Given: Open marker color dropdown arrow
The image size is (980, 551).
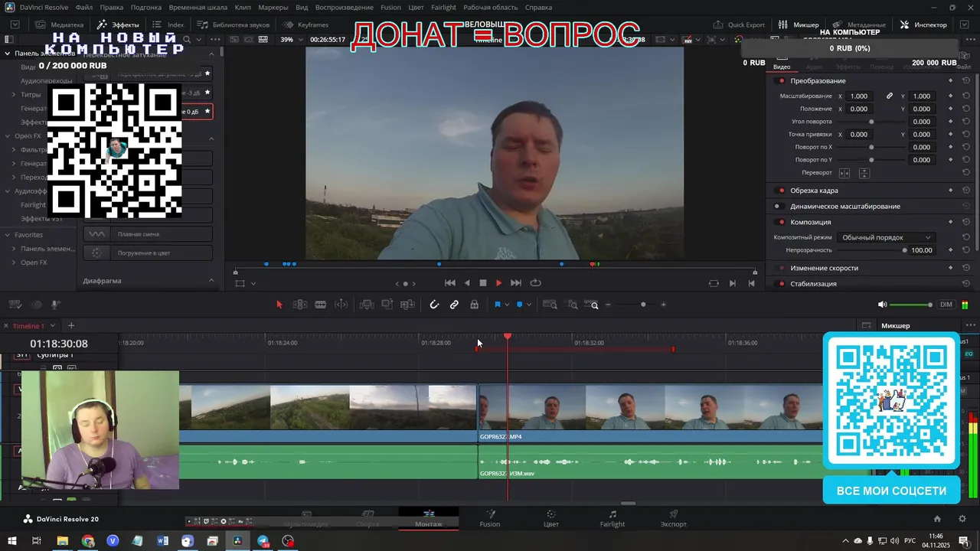Looking at the screenshot, I should coord(528,305).
